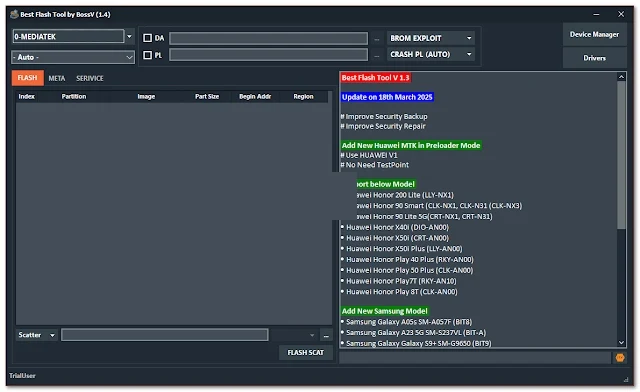Switch to the META tab
The image size is (640, 392).
(x=57, y=78)
